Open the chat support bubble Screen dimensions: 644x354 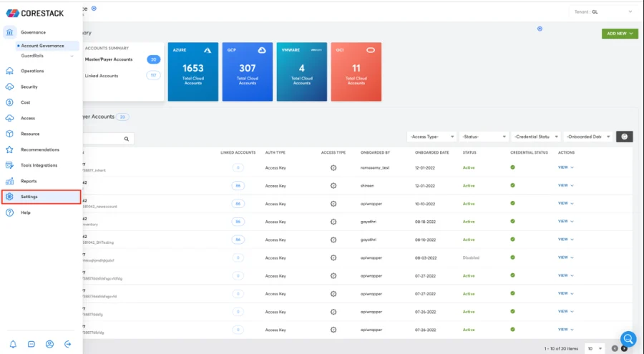628,338
